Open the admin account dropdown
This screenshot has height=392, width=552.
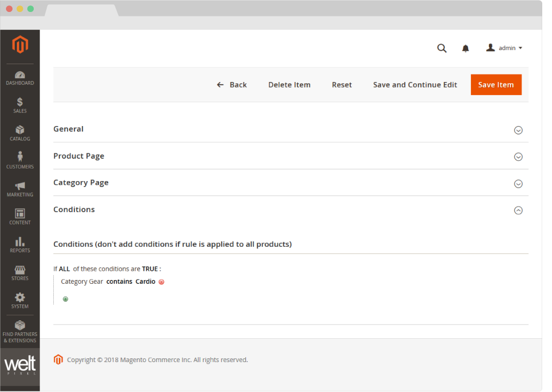(x=504, y=48)
